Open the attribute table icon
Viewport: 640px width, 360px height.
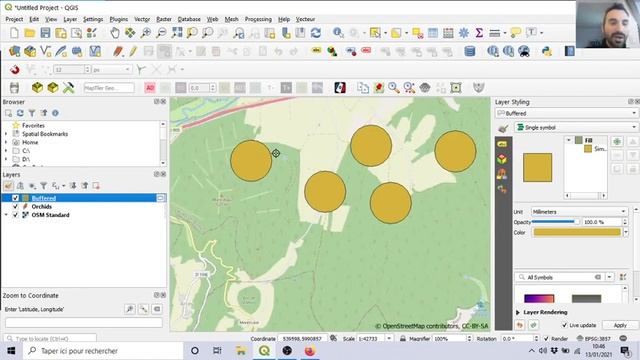point(433,33)
